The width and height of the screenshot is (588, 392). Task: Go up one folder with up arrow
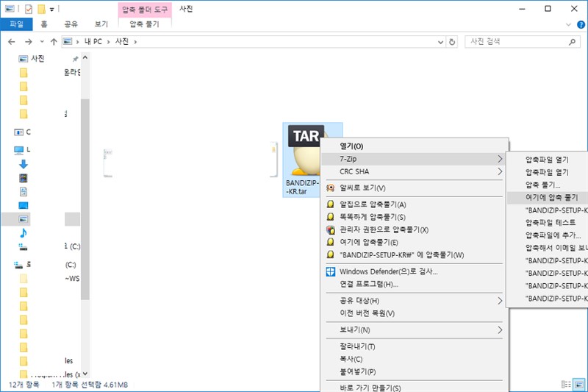[x=54, y=42]
